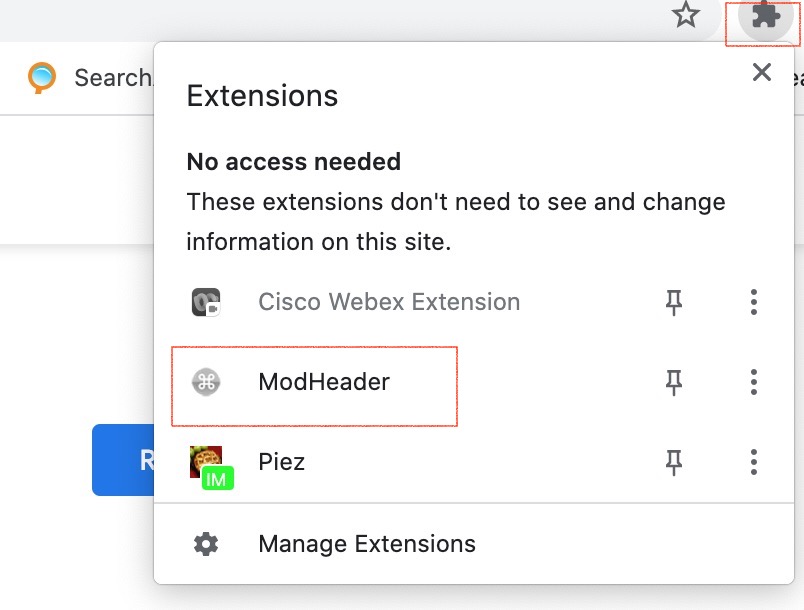Screen dimensions: 804x610
Task: Click the blue button behind the popup
Action: point(122,460)
